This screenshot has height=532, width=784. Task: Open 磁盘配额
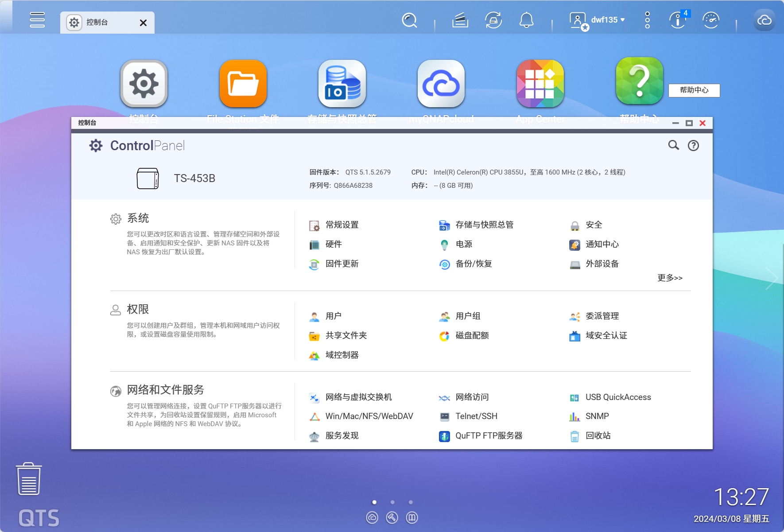pos(464,336)
